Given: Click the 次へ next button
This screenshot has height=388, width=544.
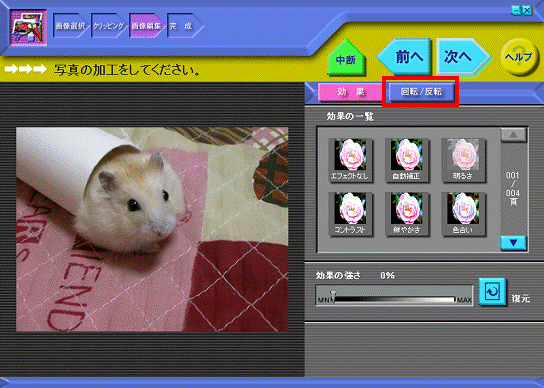Looking at the screenshot, I should pyautogui.click(x=463, y=57).
